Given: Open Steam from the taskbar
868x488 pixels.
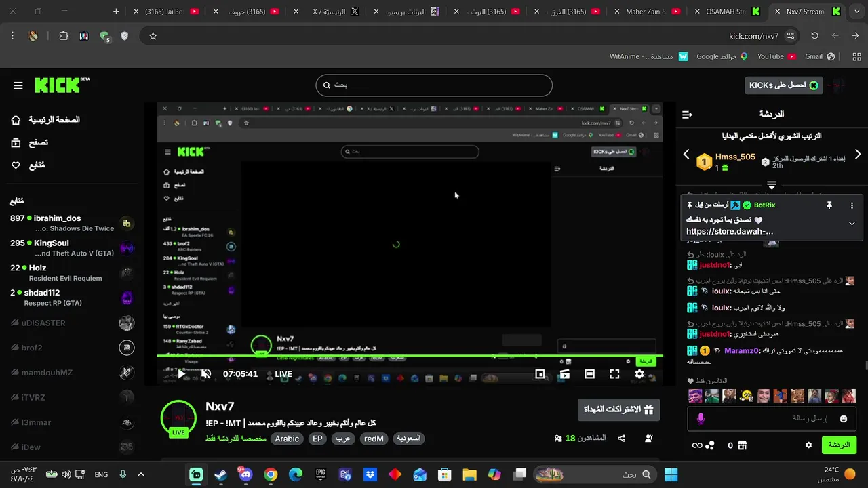Looking at the screenshot, I should point(221,474).
